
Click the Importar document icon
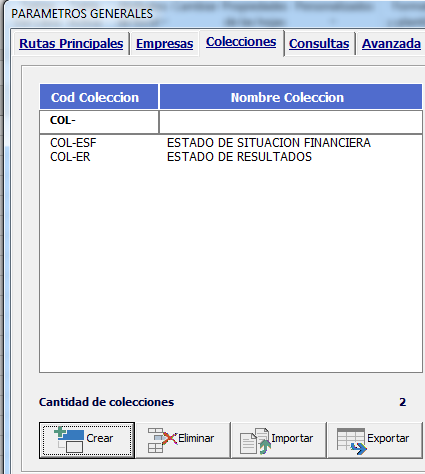(255, 441)
